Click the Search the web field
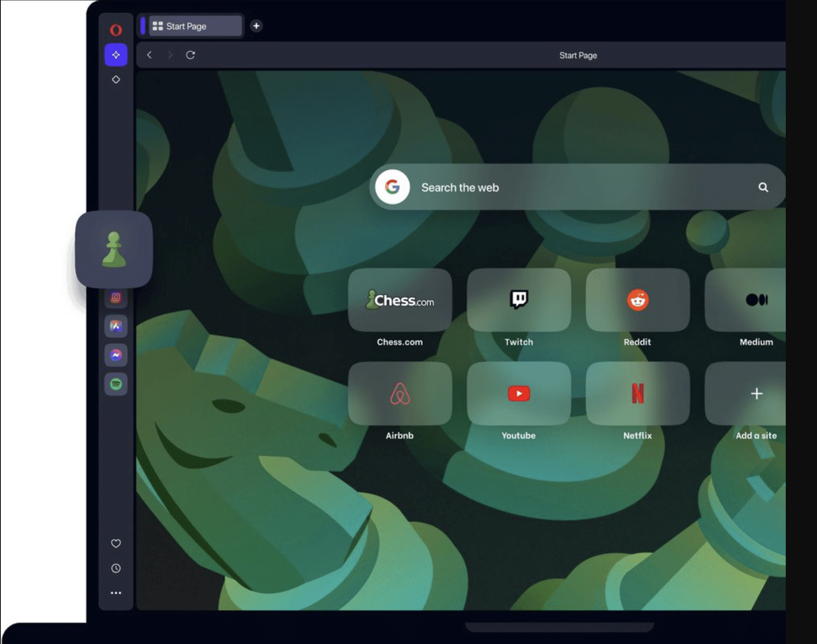 click(x=576, y=187)
